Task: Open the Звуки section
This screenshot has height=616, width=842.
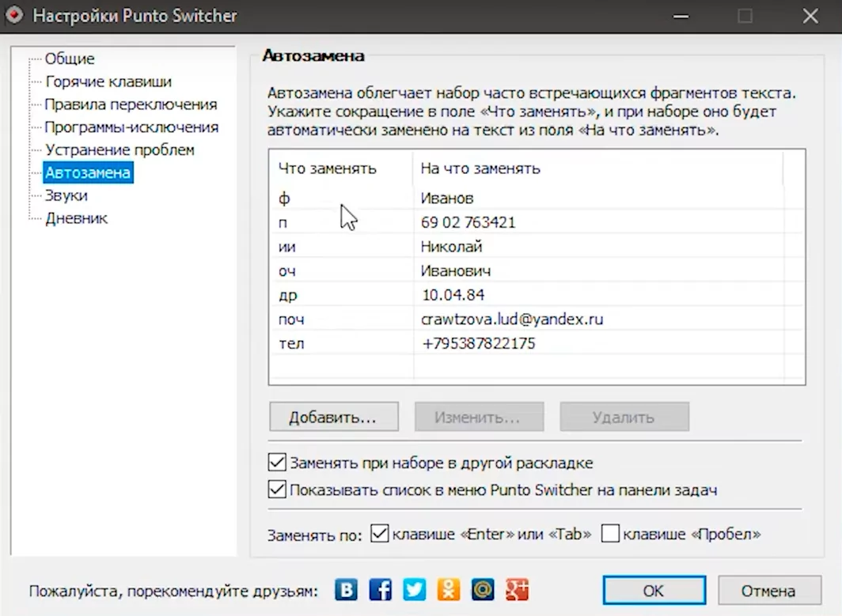Action: click(x=66, y=195)
